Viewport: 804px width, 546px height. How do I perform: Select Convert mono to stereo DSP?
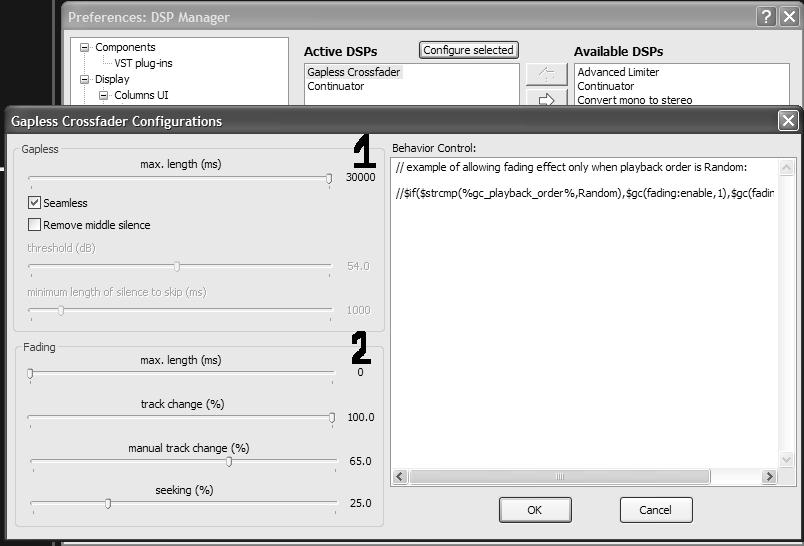634,100
